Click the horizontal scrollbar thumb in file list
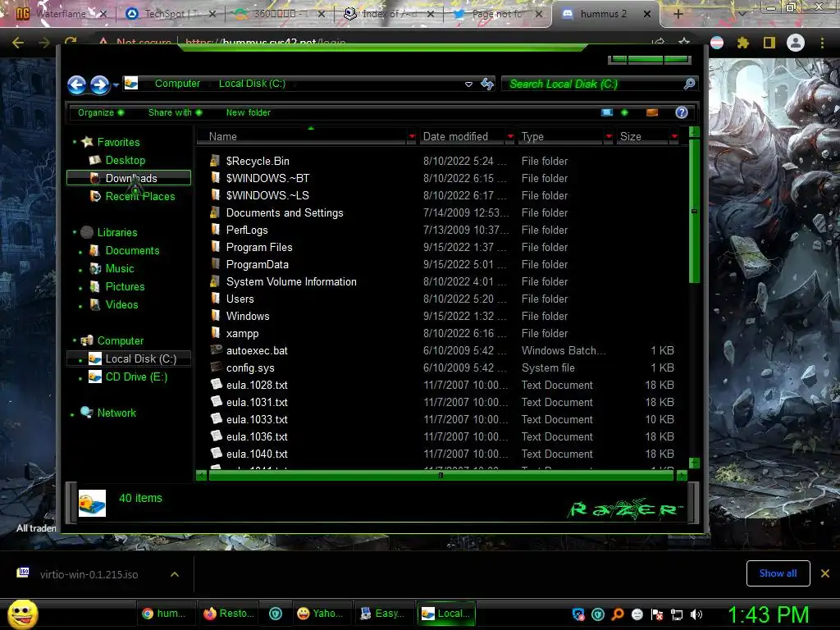Screen dimensions: 840x630 click(441, 475)
